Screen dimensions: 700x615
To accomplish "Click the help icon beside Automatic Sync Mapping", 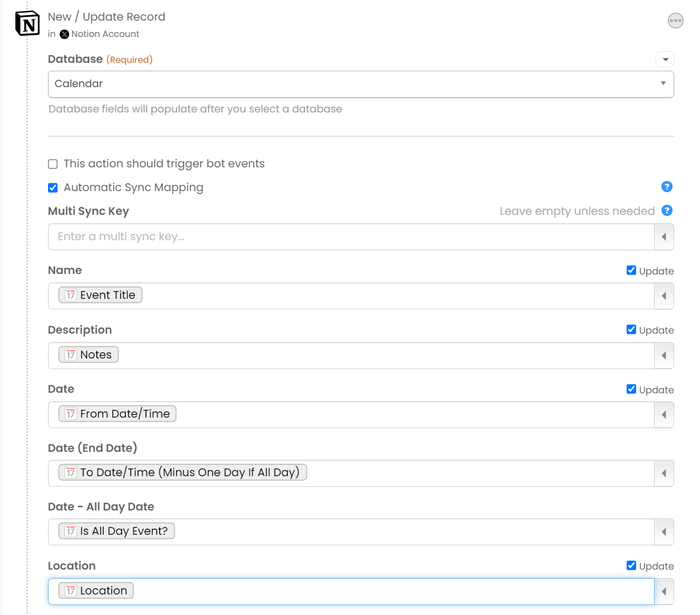I will coord(666,187).
